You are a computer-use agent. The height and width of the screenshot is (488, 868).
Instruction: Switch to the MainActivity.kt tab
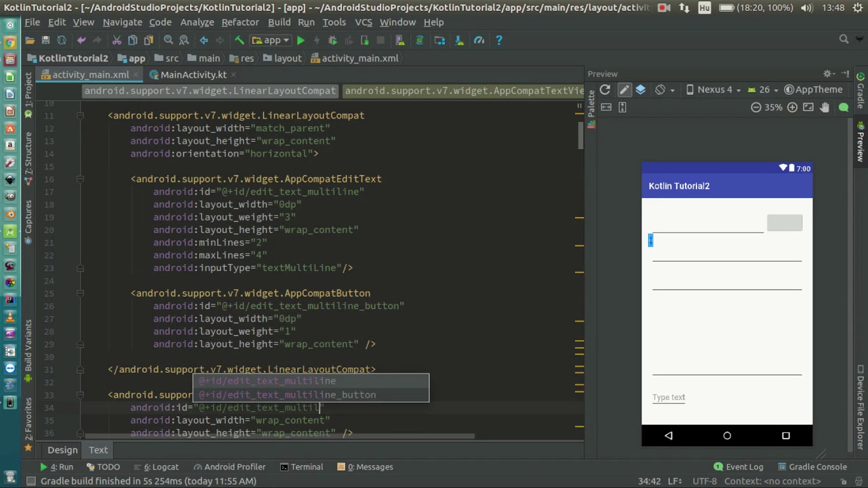(x=193, y=75)
